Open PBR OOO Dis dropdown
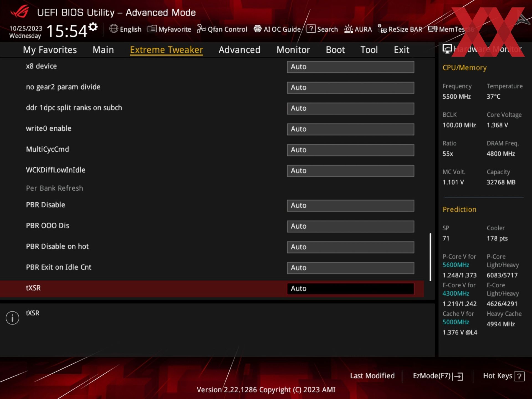Screen dimensions: 532x399 pyautogui.click(x=351, y=226)
